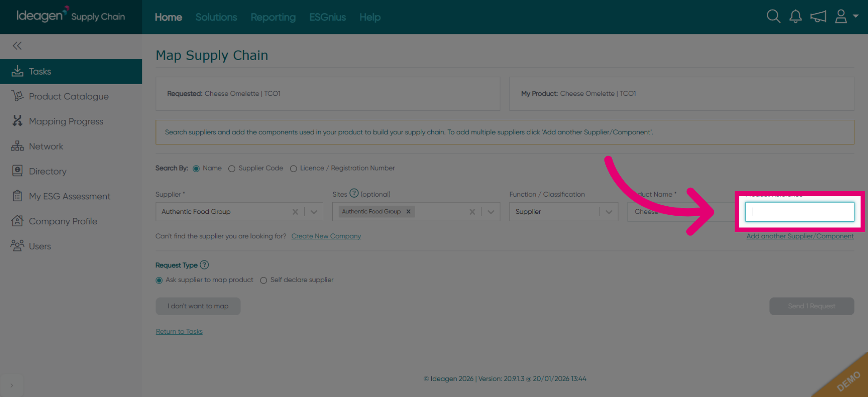The image size is (868, 397).
Task: Click the Ideagen Supply Chain logo
Action: tap(71, 16)
